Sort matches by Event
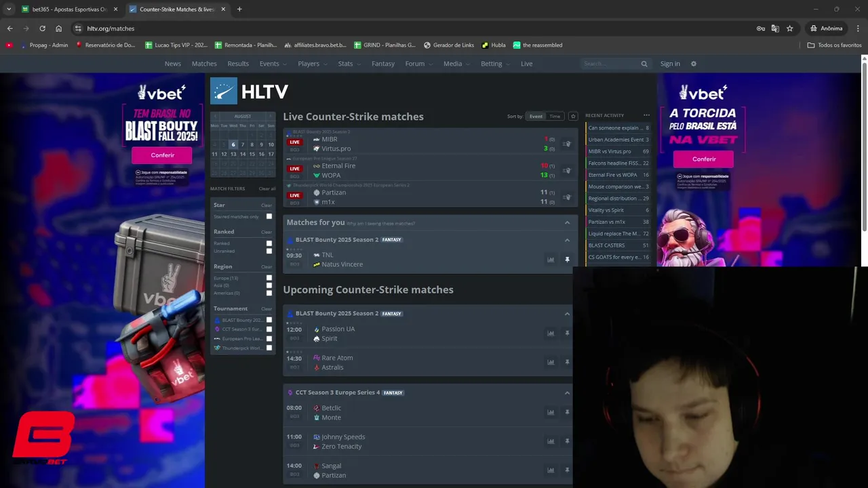The image size is (868, 488). [x=536, y=117]
